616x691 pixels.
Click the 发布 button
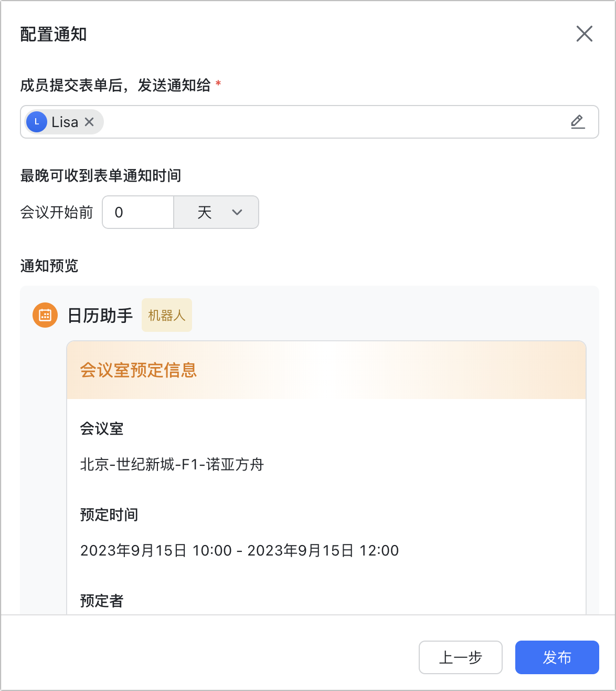[557, 657]
